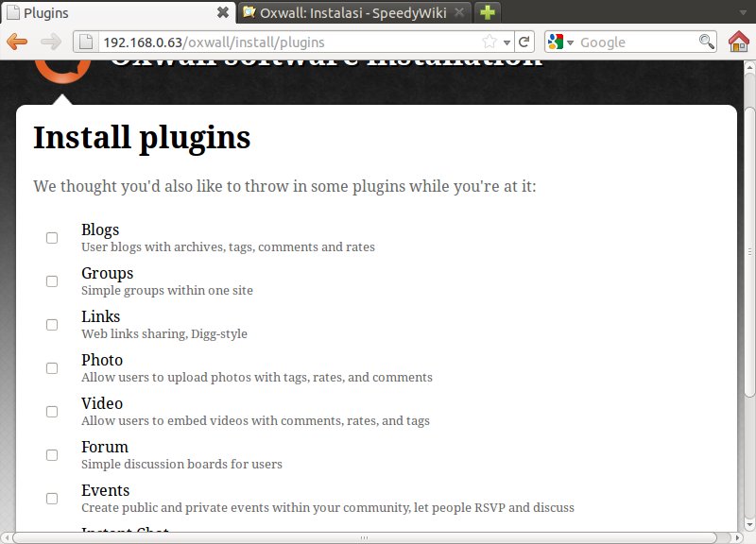Tick the Groups plugin checkbox
Image resolution: width=756 pixels, height=544 pixels.
point(52,281)
